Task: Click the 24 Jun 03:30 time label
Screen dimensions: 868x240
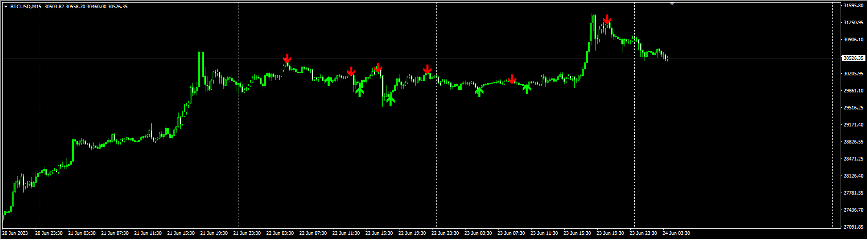Action: click(x=677, y=233)
